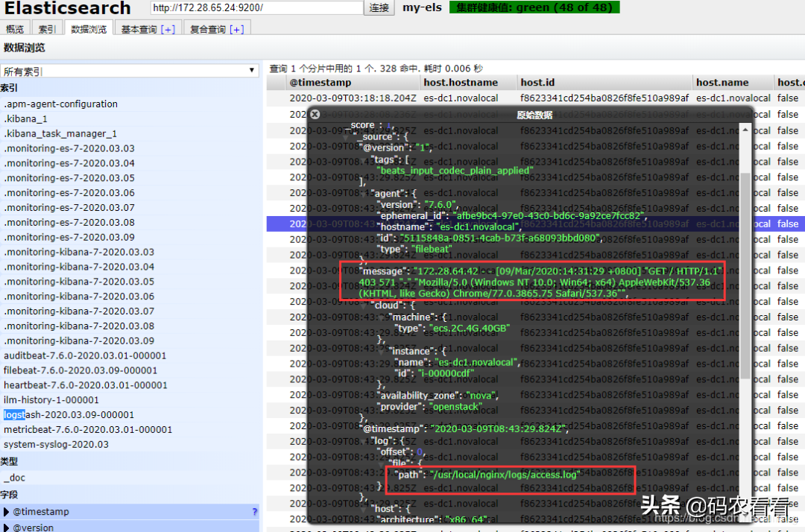
Task: Select index .monitoring-es-7-2020.03.03
Action: click(69, 148)
